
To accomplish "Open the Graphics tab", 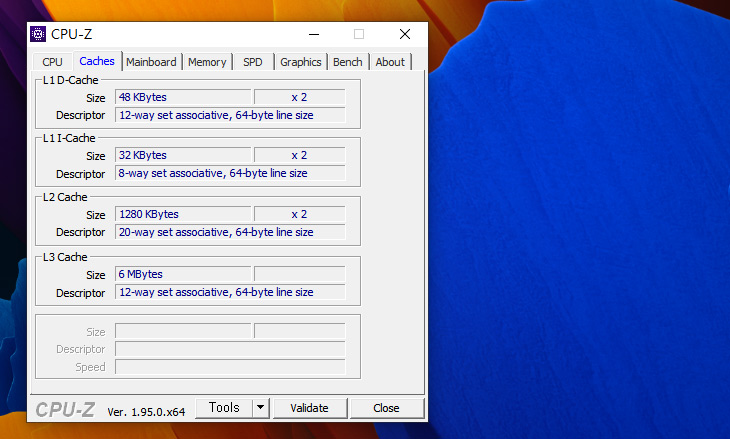I will pyautogui.click(x=301, y=62).
